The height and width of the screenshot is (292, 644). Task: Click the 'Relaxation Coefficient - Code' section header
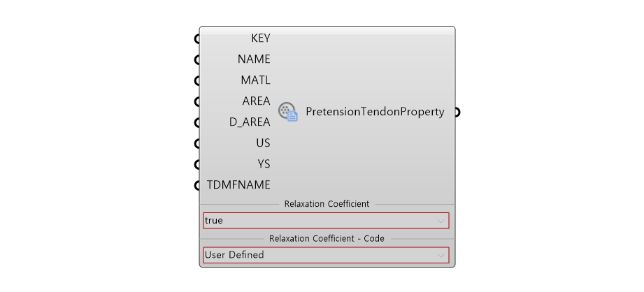click(x=327, y=238)
